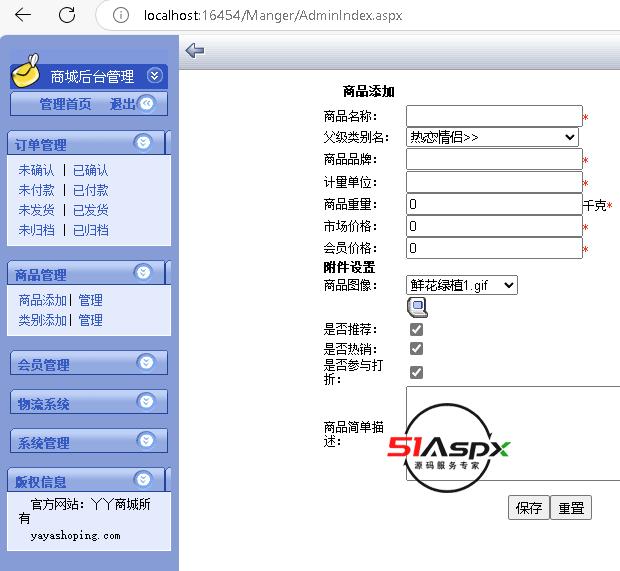Focus the 计量单位 input field

click(494, 182)
